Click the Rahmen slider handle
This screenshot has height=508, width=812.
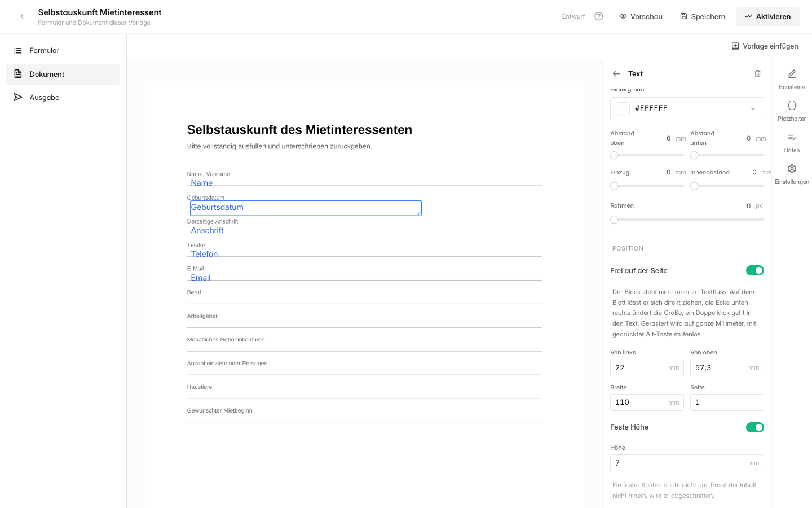[x=614, y=220]
